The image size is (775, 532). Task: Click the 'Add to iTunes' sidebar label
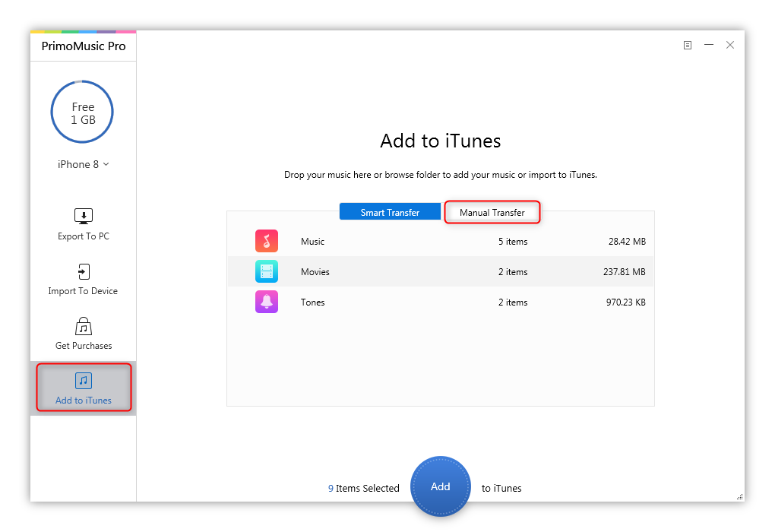[x=84, y=401]
